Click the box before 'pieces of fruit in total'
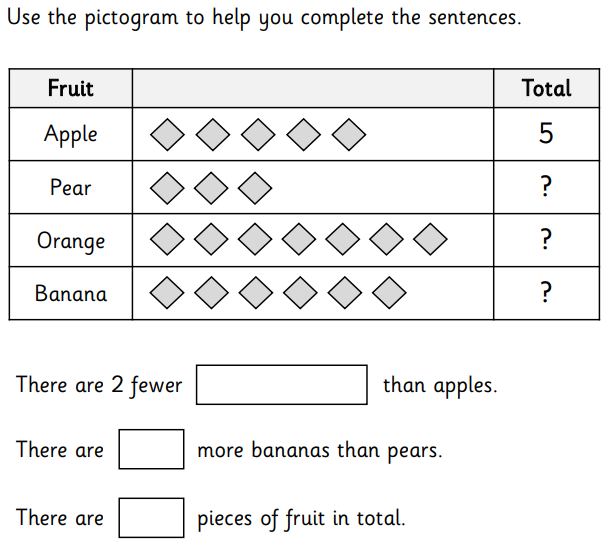Image resolution: width=611 pixels, height=544 pixels. coord(151,518)
